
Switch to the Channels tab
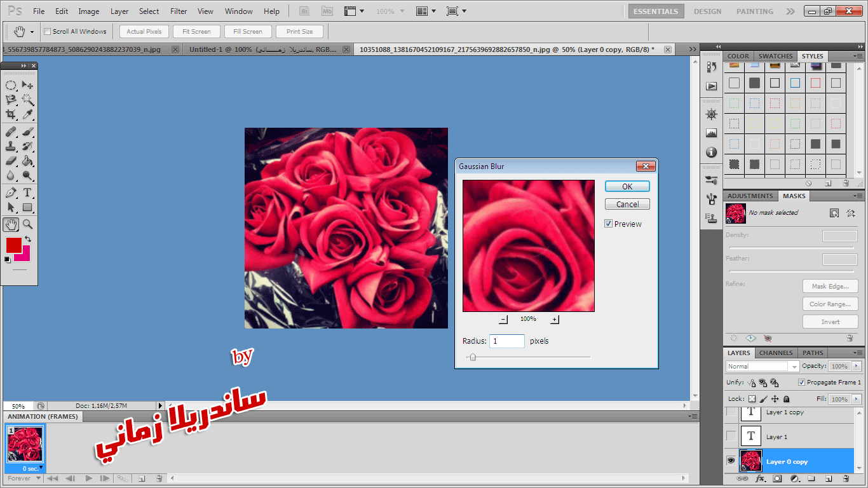click(776, 353)
